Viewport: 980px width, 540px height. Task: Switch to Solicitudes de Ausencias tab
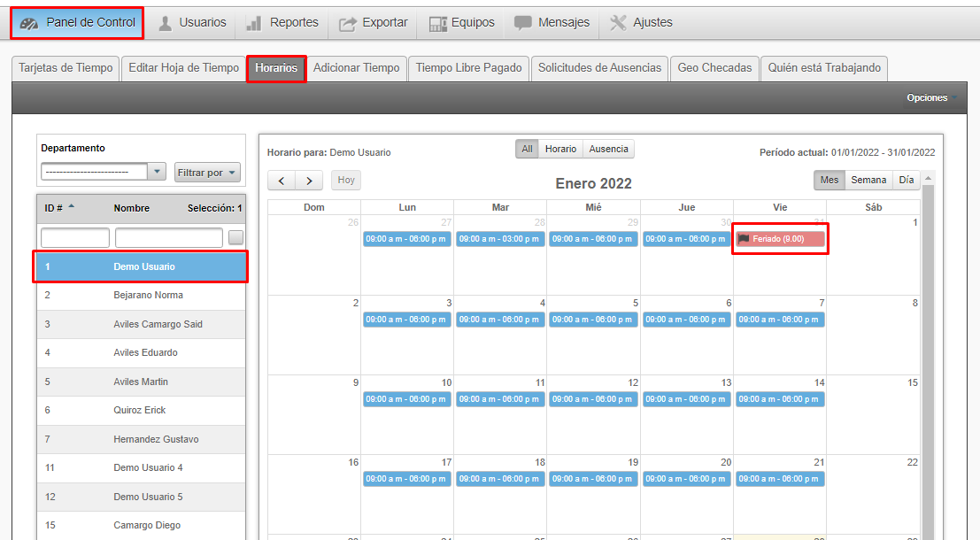point(599,68)
